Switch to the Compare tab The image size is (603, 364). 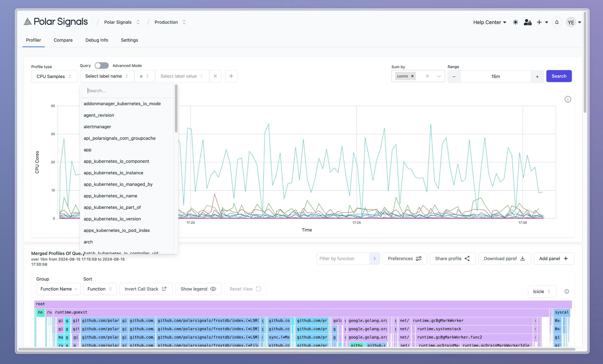coord(63,40)
